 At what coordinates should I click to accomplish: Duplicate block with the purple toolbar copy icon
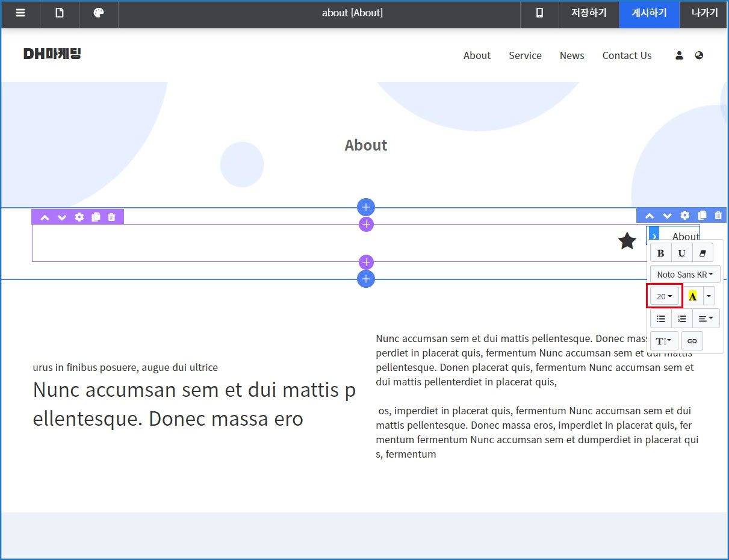[x=95, y=217]
